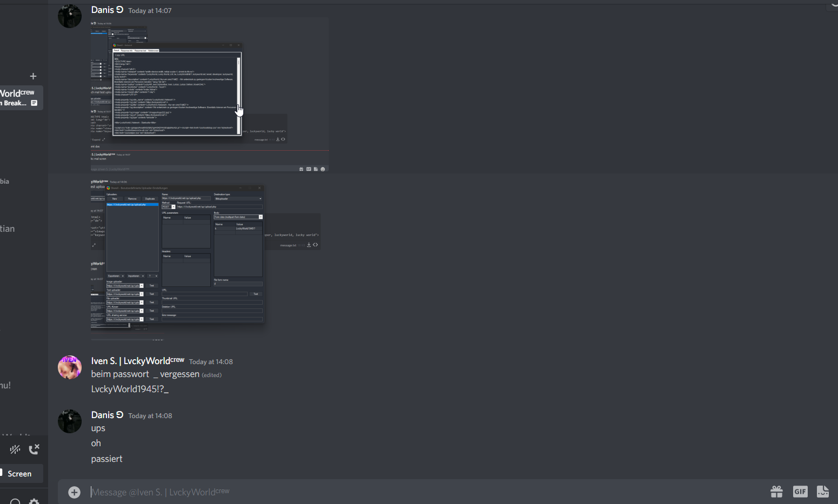This screenshot has height=504, width=838.
Task: Open the gift Nitro icon
Action: [776, 492]
